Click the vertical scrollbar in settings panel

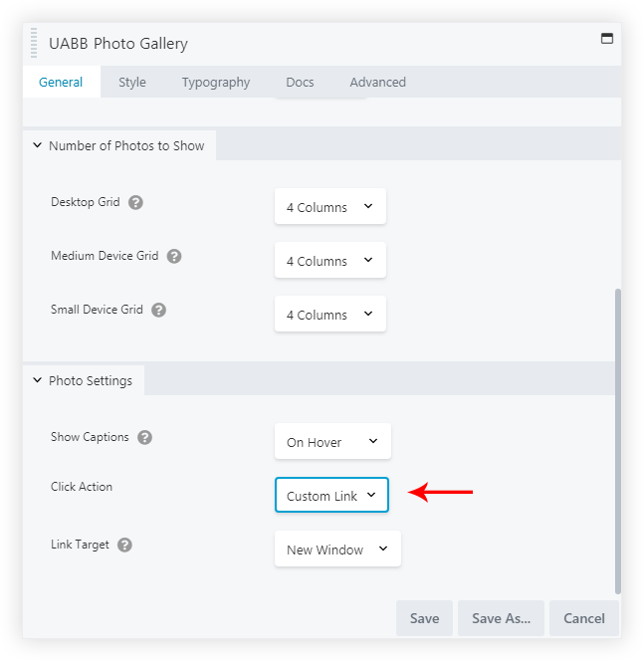pyautogui.click(x=618, y=438)
